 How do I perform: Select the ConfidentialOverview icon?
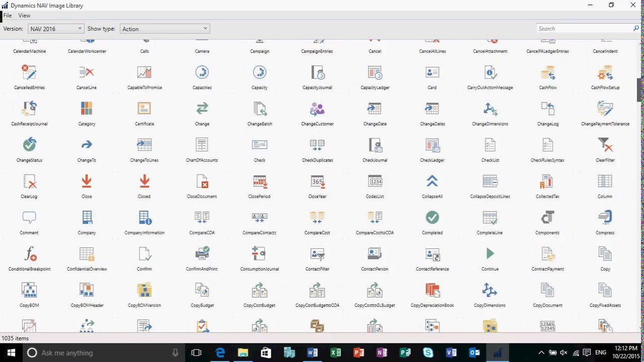tap(87, 253)
